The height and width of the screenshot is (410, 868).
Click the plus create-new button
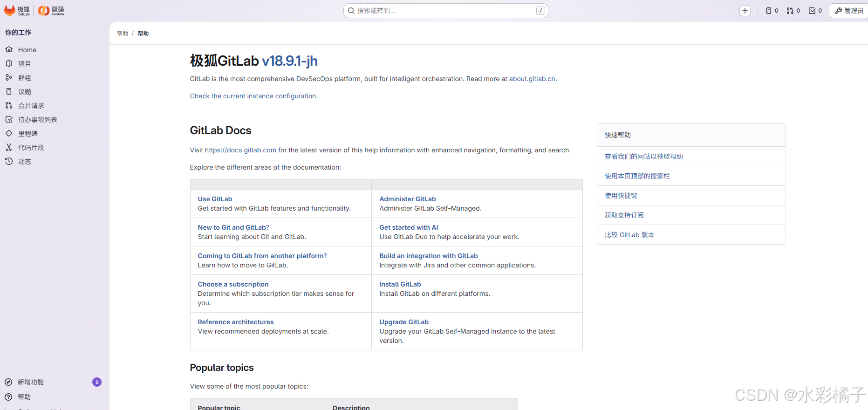745,11
